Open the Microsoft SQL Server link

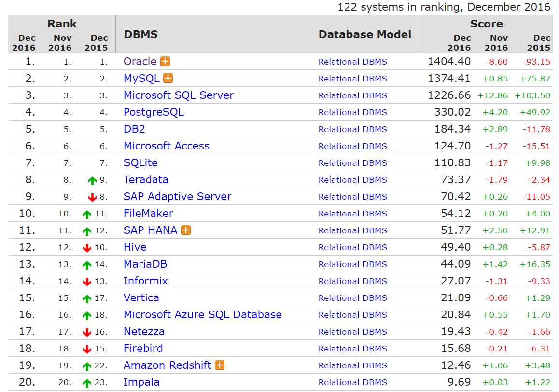179,95
